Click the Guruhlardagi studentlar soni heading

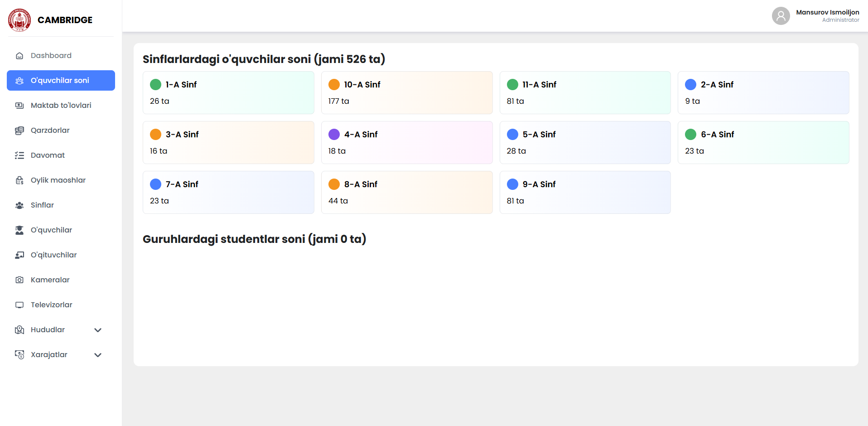coord(254,239)
